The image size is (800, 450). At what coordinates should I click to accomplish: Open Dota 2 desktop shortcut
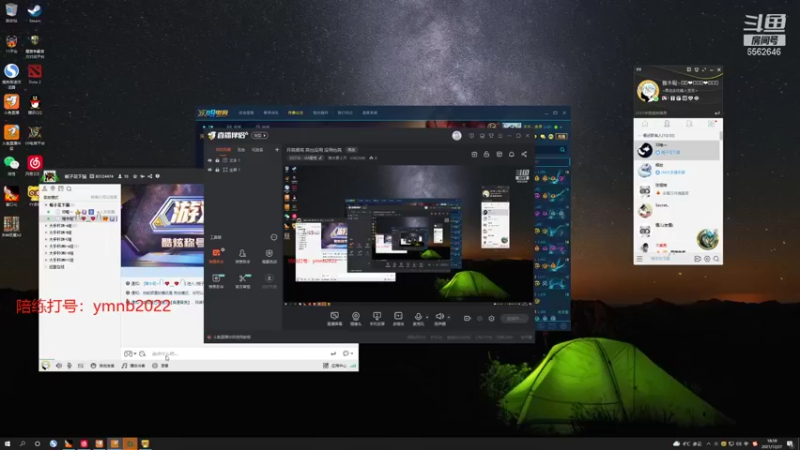tap(35, 74)
